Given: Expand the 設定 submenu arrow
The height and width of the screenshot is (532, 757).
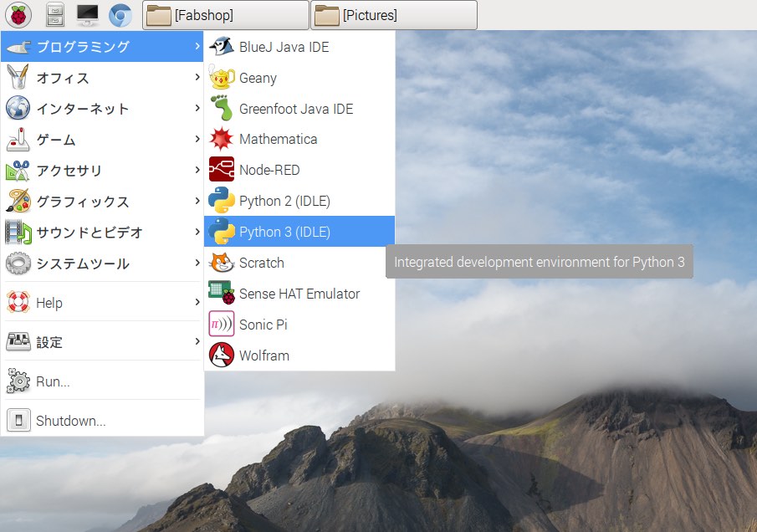Looking at the screenshot, I should pyautogui.click(x=197, y=341).
